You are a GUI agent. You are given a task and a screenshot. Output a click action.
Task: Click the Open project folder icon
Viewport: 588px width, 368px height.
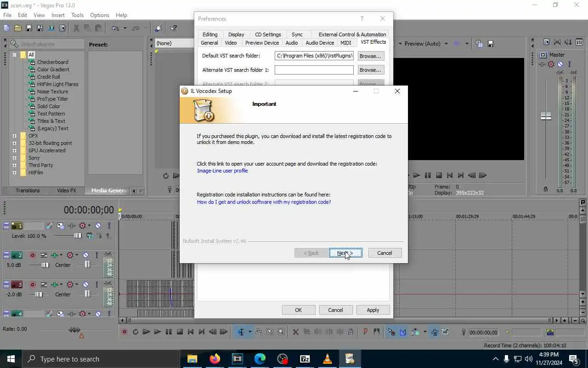pyautogui.click(x=17, y=28)
